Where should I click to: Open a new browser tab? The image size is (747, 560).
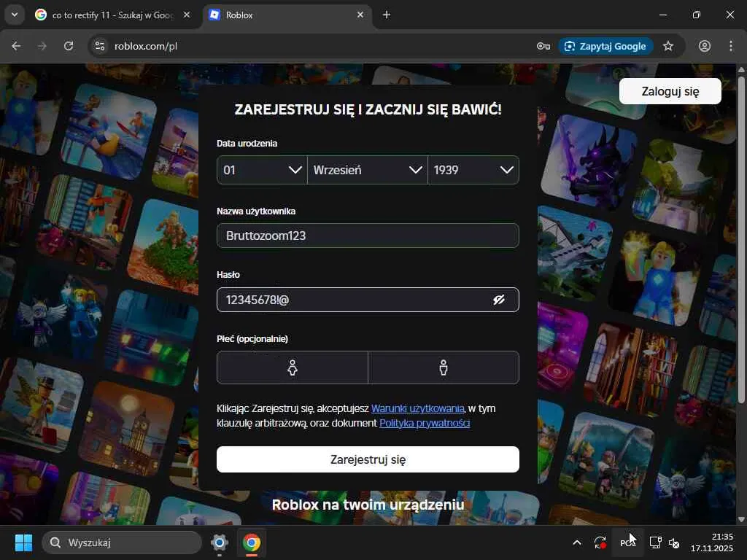pos(387,15)
